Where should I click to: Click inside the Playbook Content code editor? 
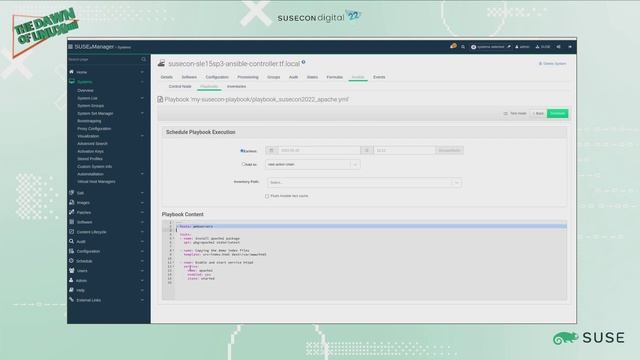click(364, 260)
